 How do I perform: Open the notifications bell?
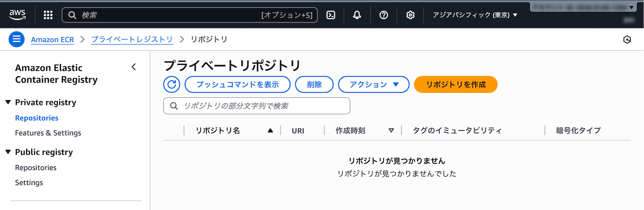357,15
